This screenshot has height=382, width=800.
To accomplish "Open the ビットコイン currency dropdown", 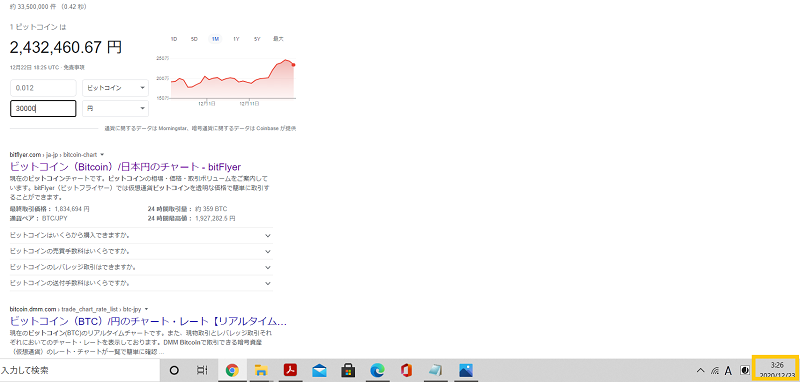I will (115, 88).
